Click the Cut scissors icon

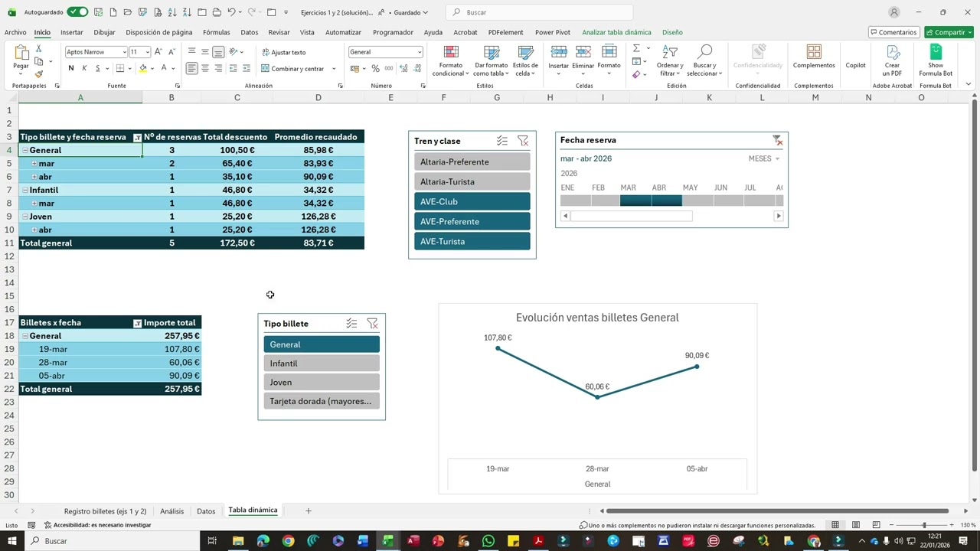(39, 50)
